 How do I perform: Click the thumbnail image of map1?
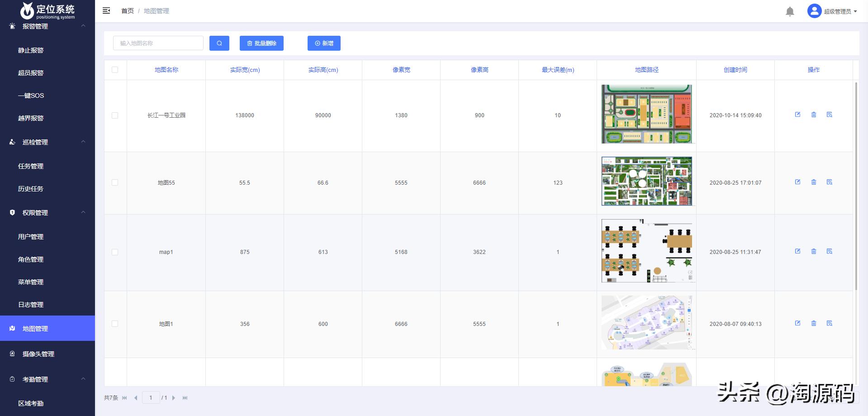point(647,250)
